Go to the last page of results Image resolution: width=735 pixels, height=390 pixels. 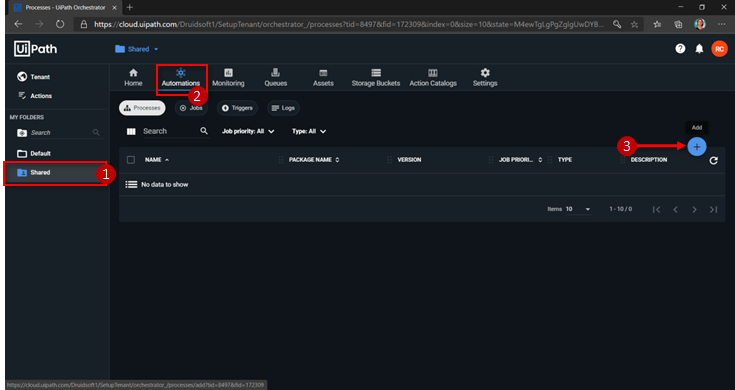click(x=713, y=210)
